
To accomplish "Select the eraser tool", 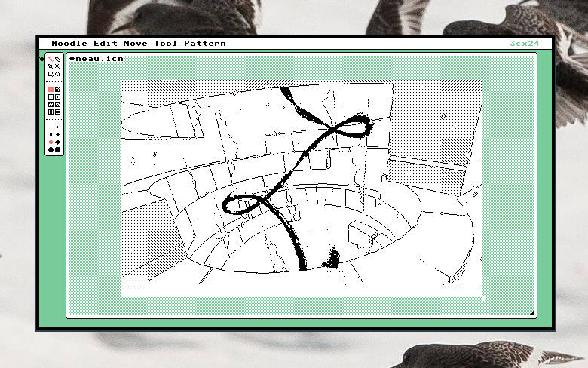I will 58,59.
